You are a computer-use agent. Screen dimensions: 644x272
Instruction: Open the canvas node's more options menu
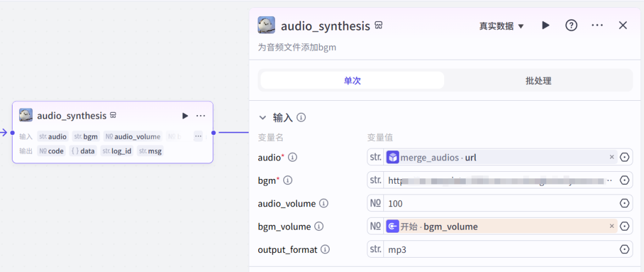click(201, 116)
